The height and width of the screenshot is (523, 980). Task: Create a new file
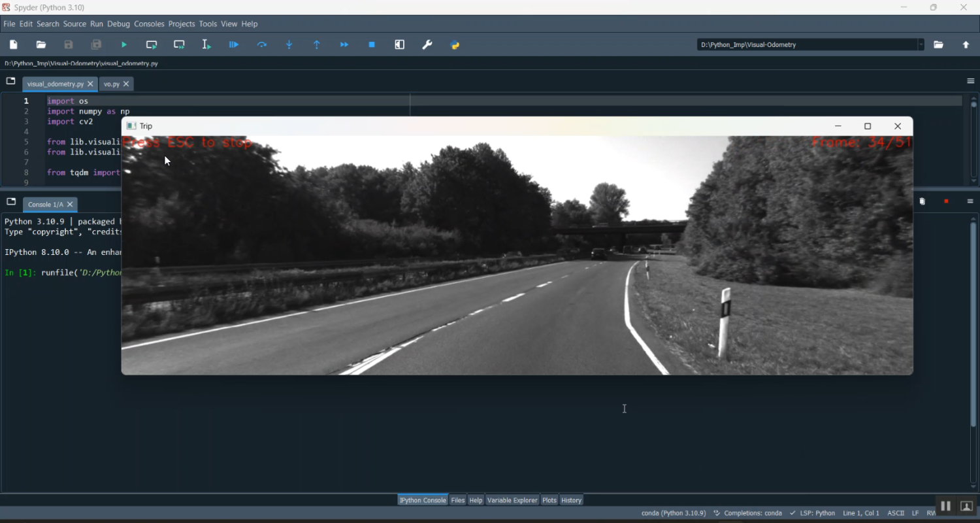click(x=13, y=44)
